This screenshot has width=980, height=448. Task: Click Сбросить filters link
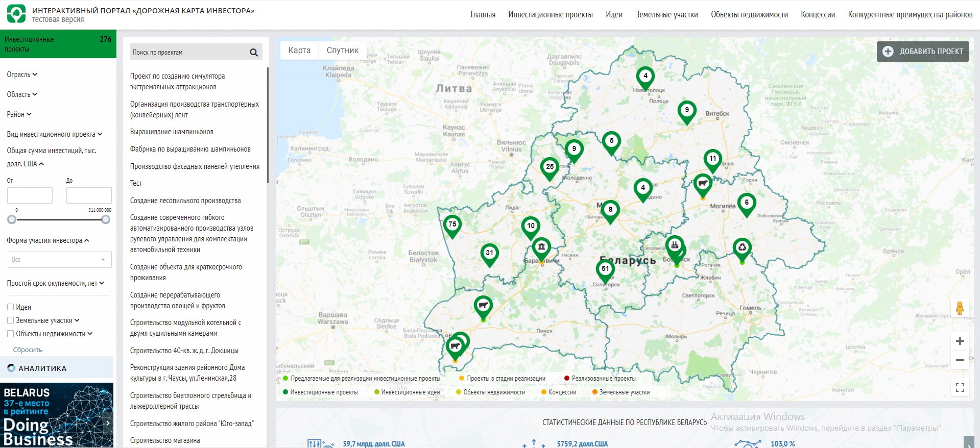28,350
